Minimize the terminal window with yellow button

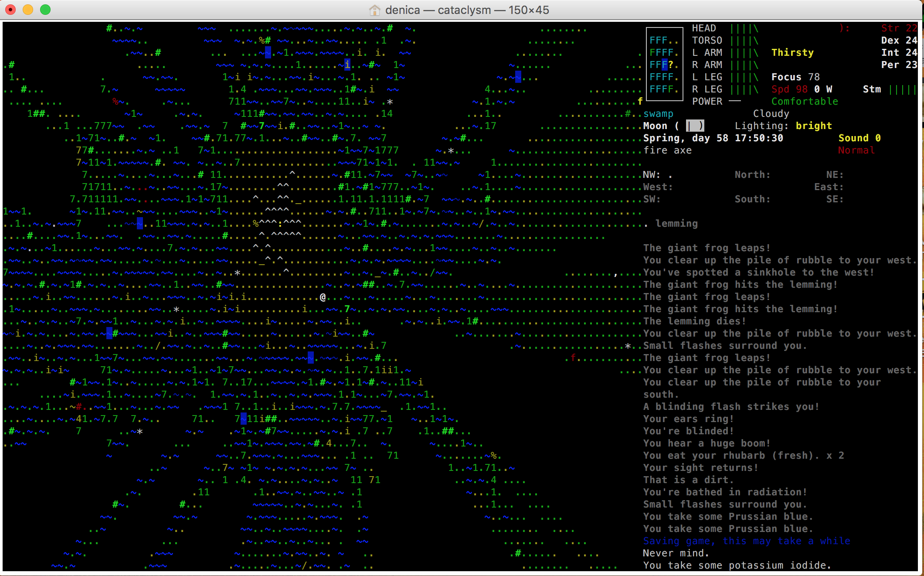pos(28,10)
